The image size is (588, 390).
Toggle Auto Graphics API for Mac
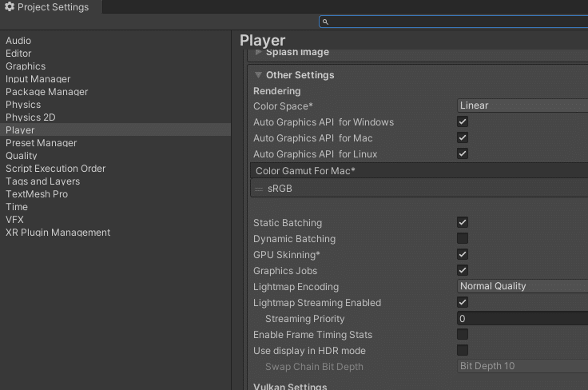[463, 137]
